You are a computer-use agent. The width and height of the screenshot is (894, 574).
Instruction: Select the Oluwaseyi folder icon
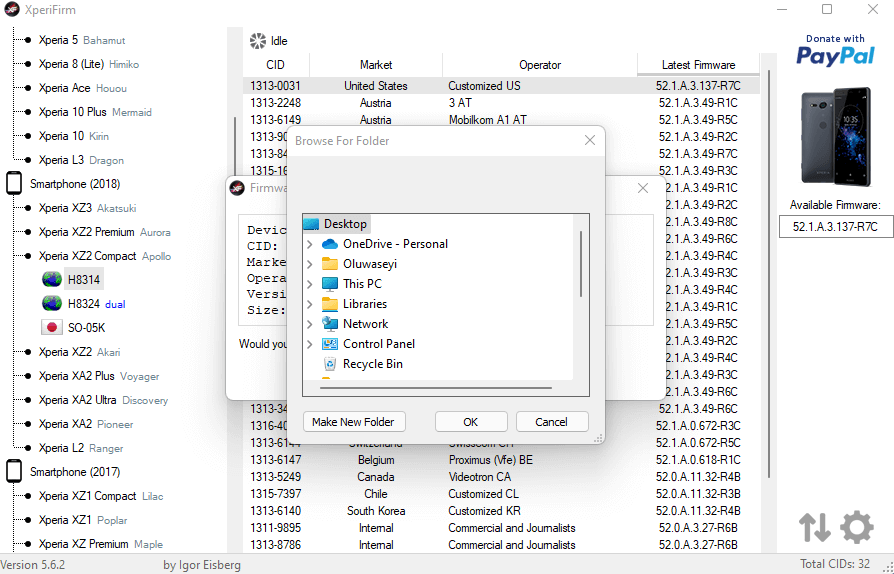(330, 263)
